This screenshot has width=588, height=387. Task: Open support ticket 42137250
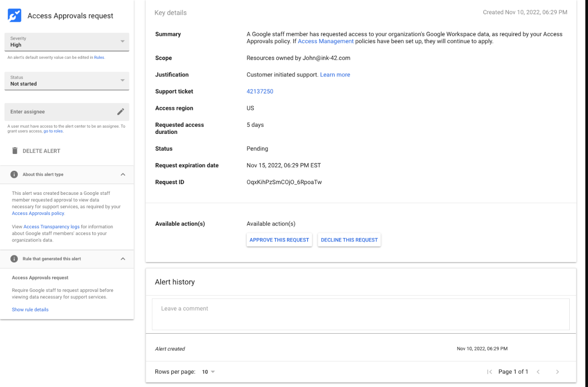(260, 91)
